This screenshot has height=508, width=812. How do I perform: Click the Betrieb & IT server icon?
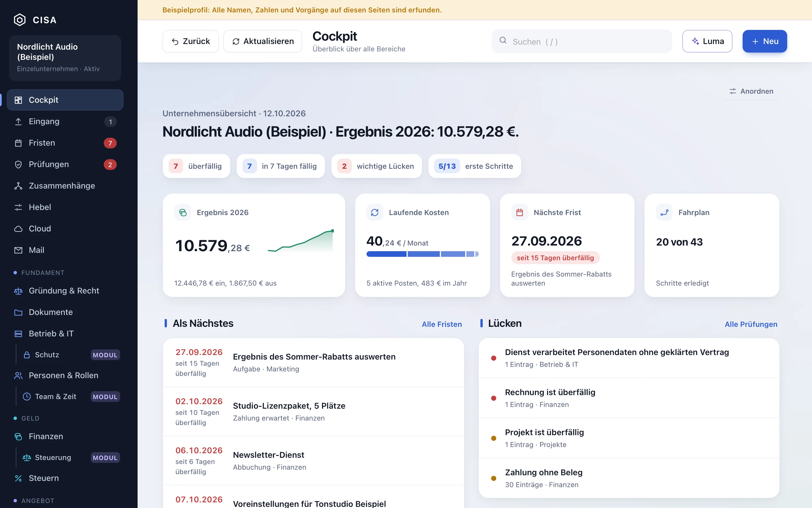tap(18, 334)
